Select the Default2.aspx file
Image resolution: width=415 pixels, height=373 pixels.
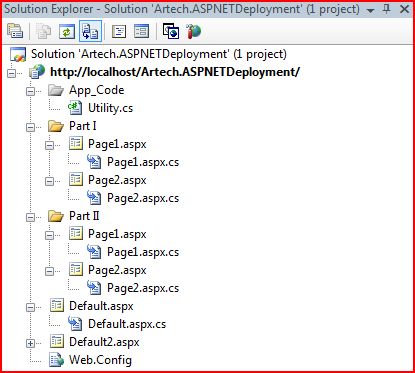pos(104,342)
